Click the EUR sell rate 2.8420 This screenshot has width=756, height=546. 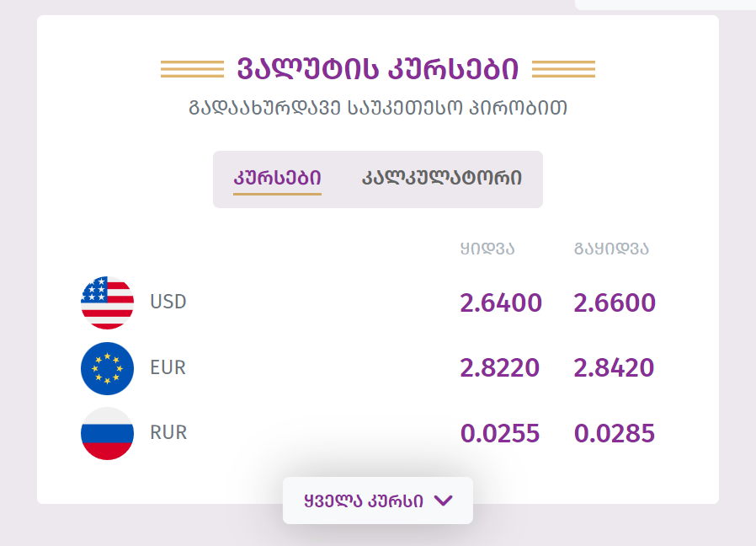614,368
